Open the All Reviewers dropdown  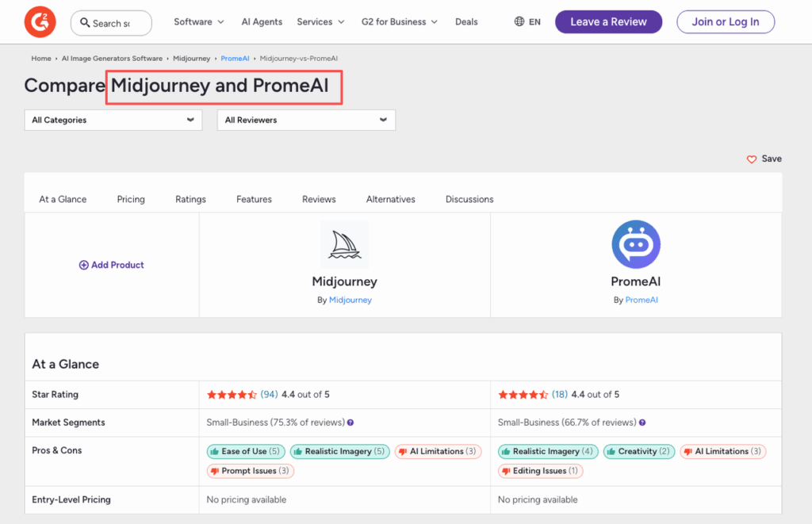click(306, 120)
